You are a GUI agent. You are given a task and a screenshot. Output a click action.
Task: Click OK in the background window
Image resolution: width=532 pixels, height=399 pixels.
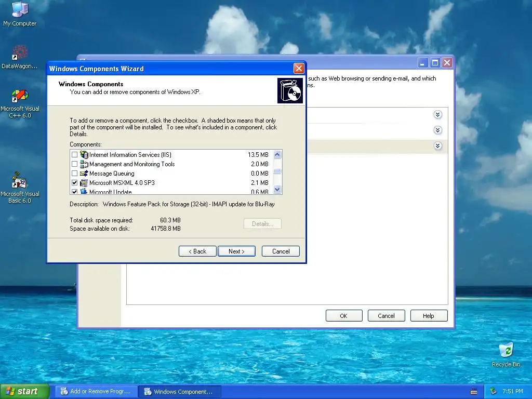pyautogui.click(x=344, y=316)
